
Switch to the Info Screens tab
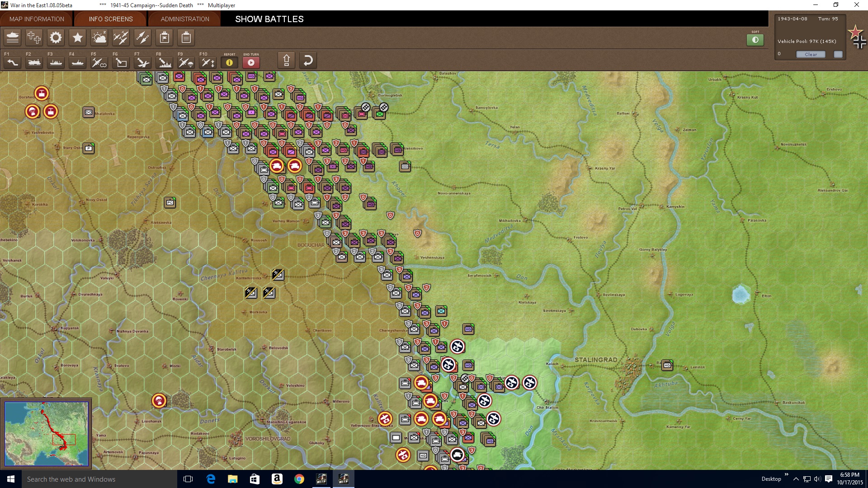(111, 19)
